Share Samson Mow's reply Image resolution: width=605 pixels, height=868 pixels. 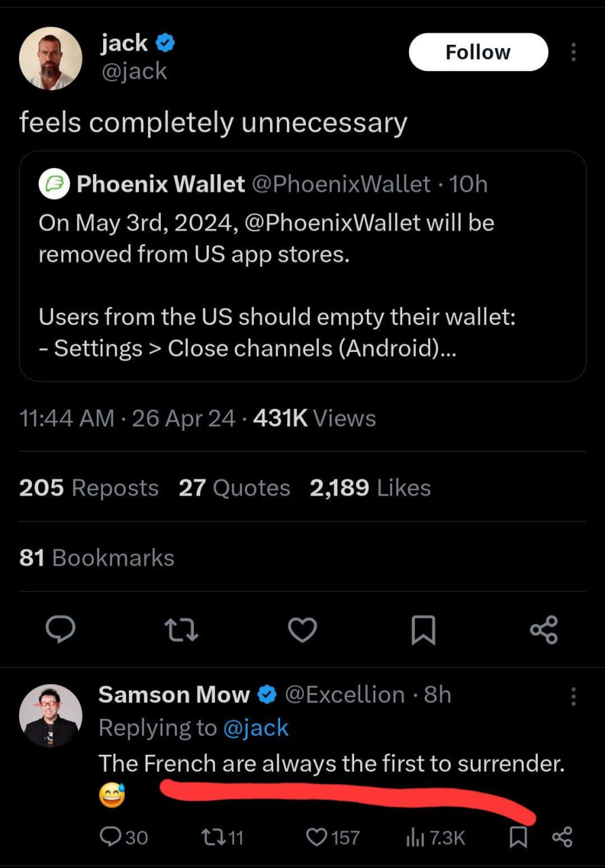pos(562,837)
